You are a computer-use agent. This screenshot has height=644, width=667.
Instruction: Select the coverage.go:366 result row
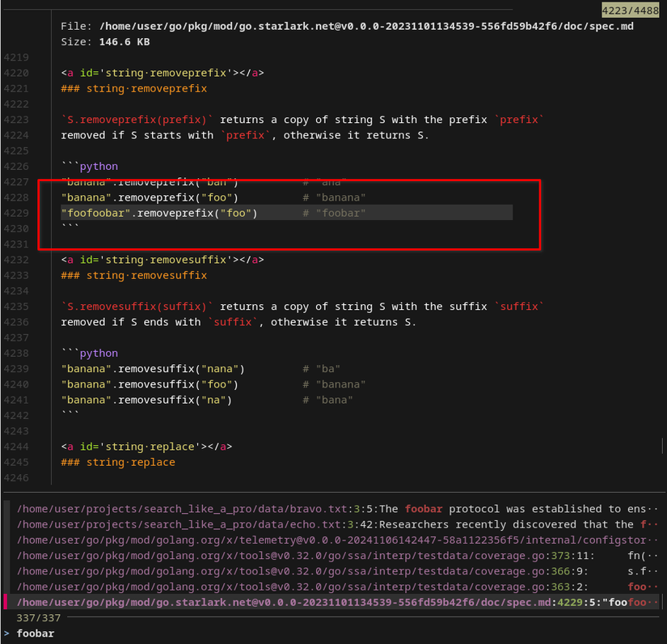[x=337, y=571]
